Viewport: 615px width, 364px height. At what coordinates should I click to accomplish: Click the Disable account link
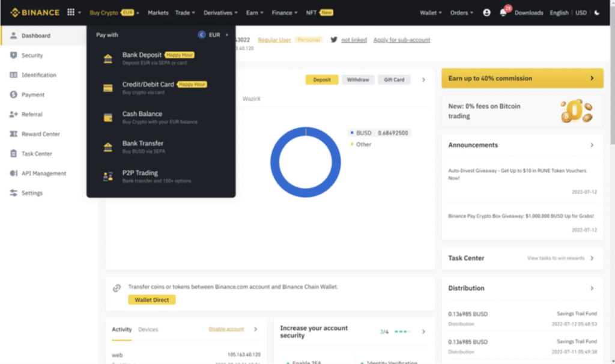[x=226, y=329]
